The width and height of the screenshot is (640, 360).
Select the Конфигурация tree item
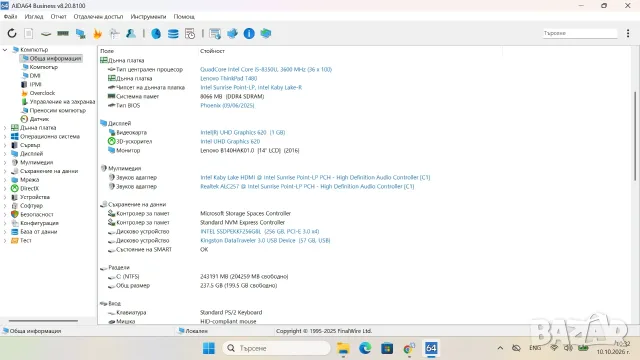pos(40,223)
